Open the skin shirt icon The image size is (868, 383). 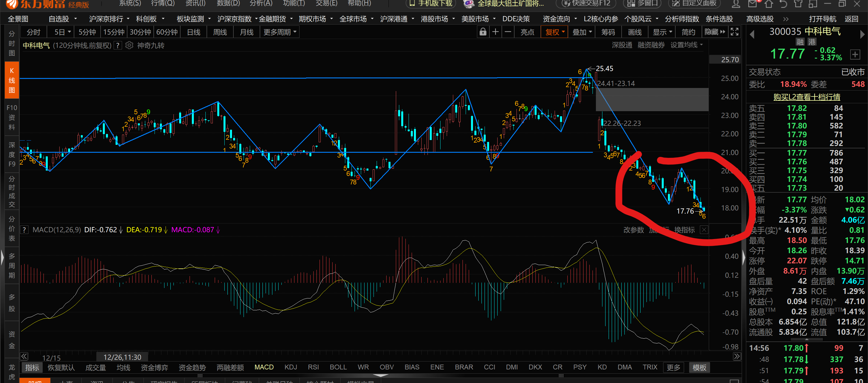[798, 4]
